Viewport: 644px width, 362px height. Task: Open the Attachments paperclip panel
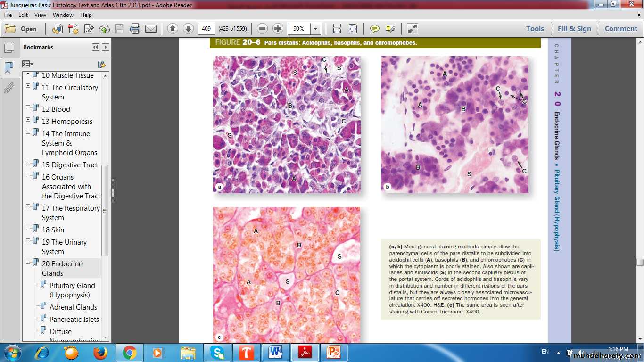point(9,88)
